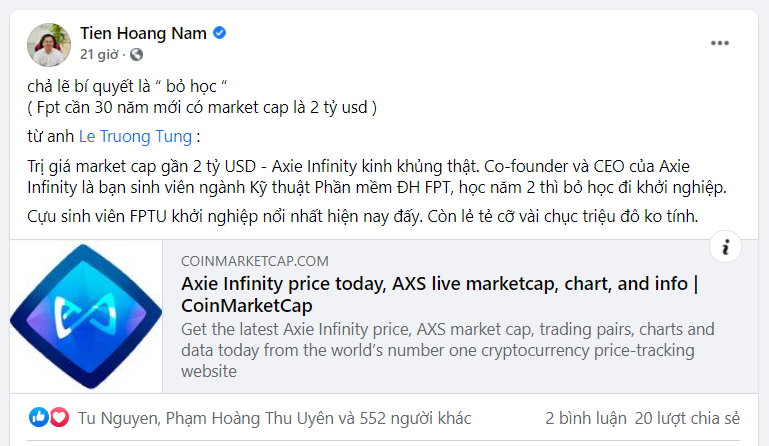The image size is (769, 446).
Task: Expand the 2 bình luận comments
Action: (x=585, y=418)
